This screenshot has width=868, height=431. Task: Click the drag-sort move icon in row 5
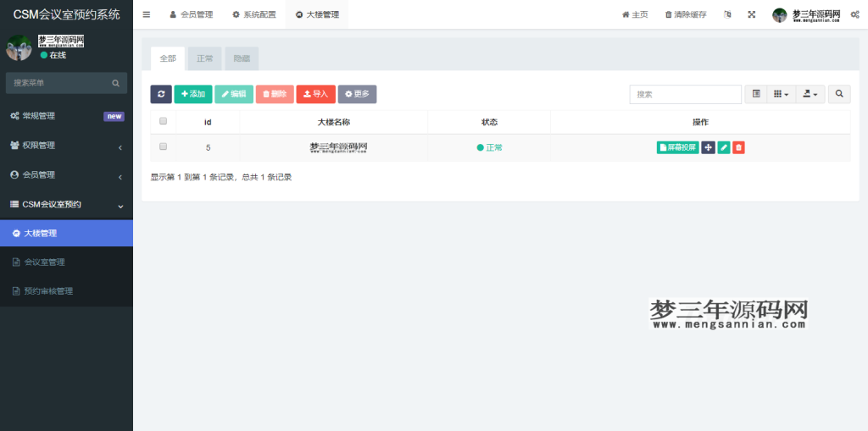point(708,147)
